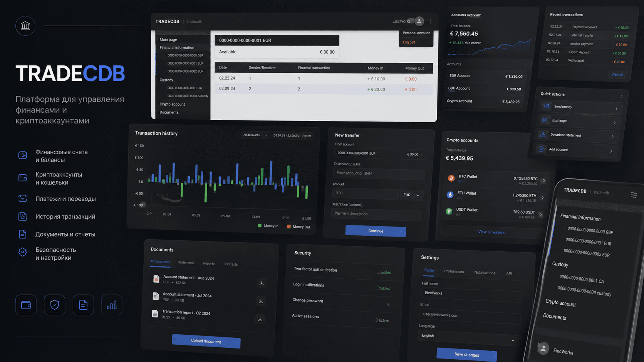Click the Email field in Settings
The image size is (644, 362).
point(470,316)
